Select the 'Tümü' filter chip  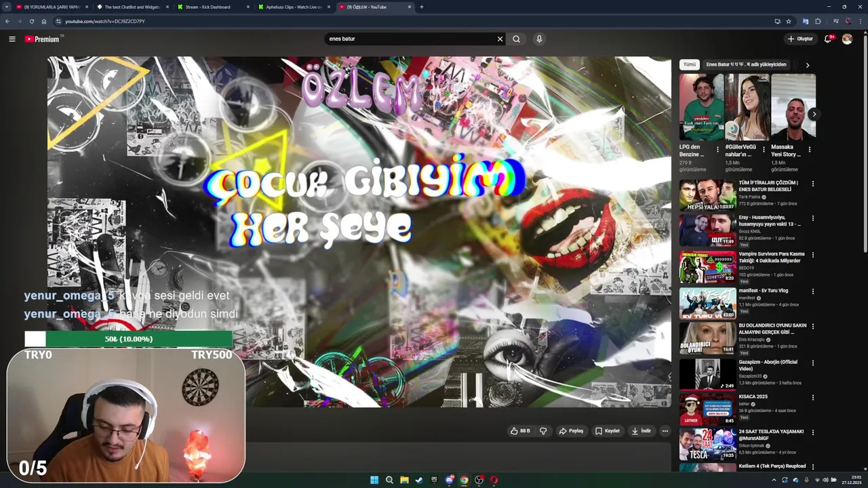click(x=690, y=64)
